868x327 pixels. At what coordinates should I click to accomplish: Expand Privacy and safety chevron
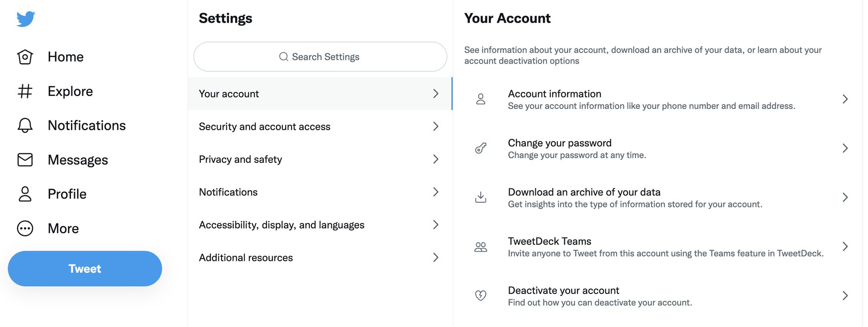coord(435,159)
